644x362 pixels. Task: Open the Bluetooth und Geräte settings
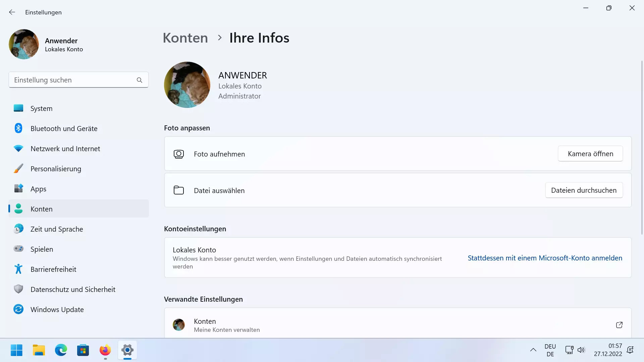pos(78,128)
